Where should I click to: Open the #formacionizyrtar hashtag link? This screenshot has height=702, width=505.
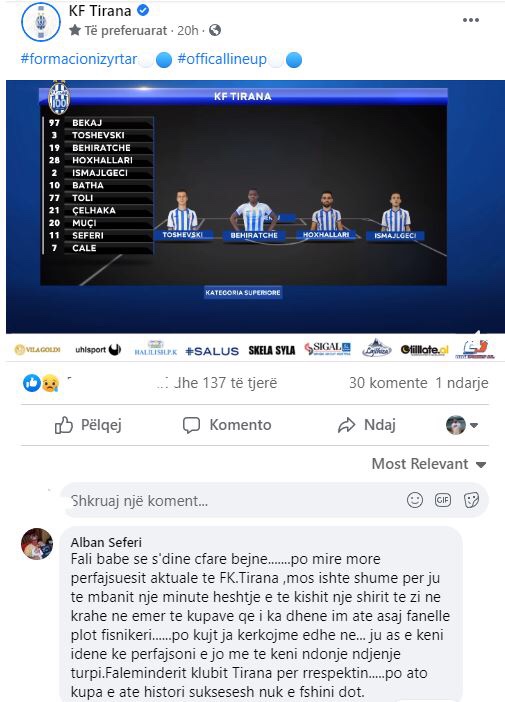(79, 59)
